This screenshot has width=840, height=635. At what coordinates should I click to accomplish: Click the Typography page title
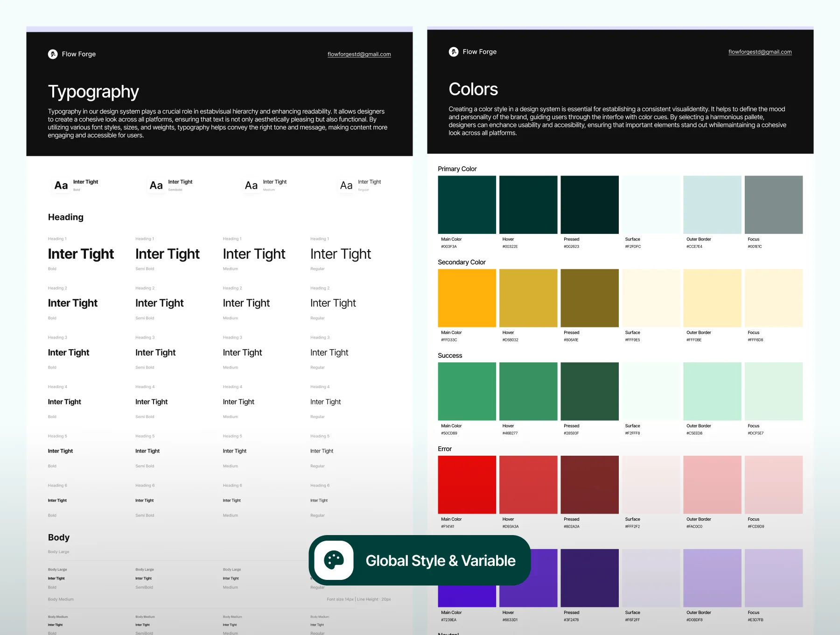[x=93, y=92]
